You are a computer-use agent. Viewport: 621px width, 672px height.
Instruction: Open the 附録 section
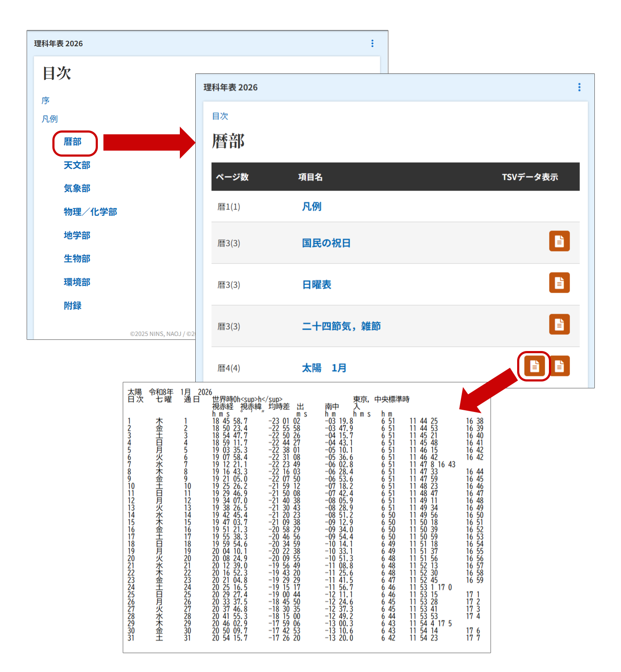pyautogui.click(x=73, y=306)
